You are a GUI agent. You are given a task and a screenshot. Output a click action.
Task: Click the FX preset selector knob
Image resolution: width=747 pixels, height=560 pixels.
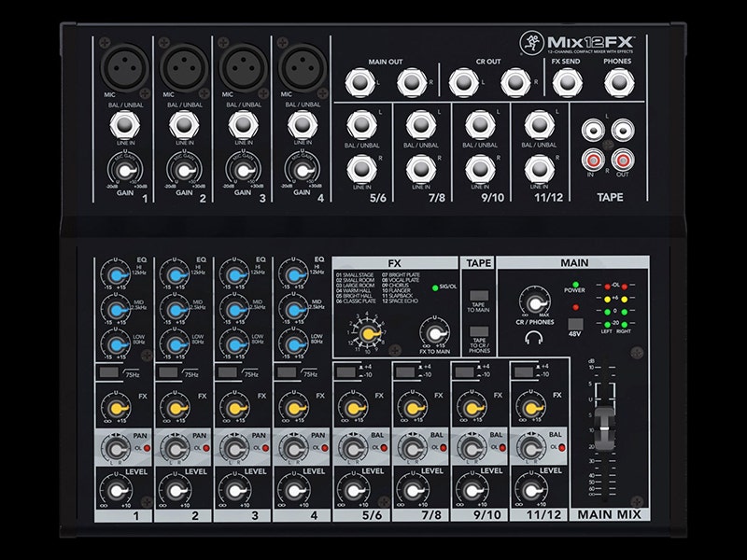coord(366,333)
